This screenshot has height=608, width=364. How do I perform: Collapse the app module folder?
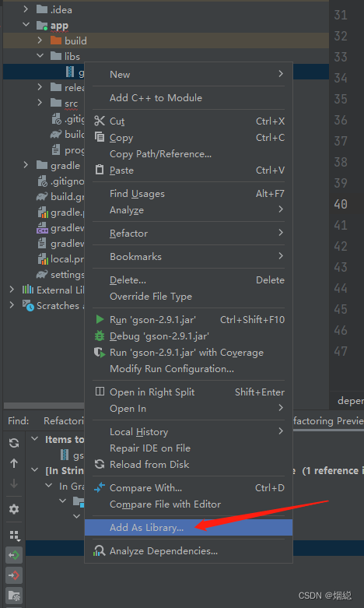26,24
